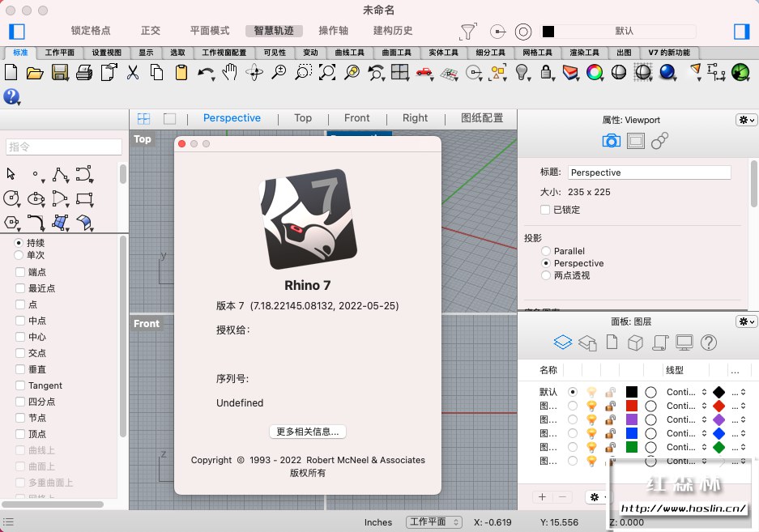Screen dimensions: 759x532
Task: Open a file with the folder icon
Action: tap(35, 73)
